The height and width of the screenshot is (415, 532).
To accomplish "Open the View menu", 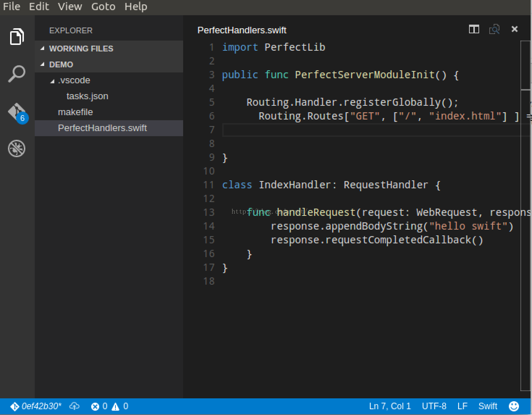I will (70, 7).
